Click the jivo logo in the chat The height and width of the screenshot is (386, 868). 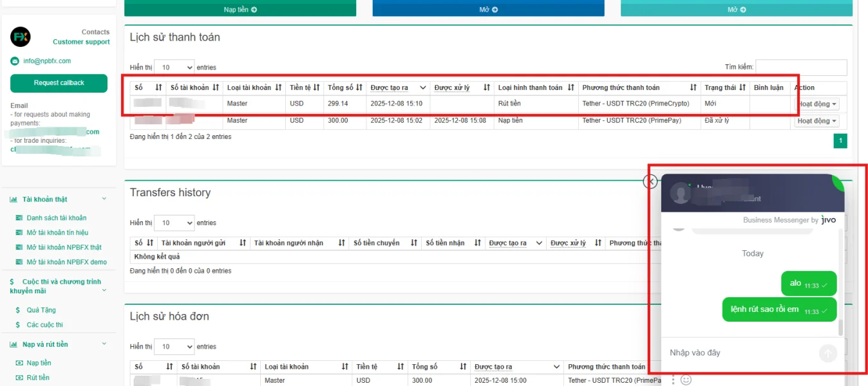point(828,220)
